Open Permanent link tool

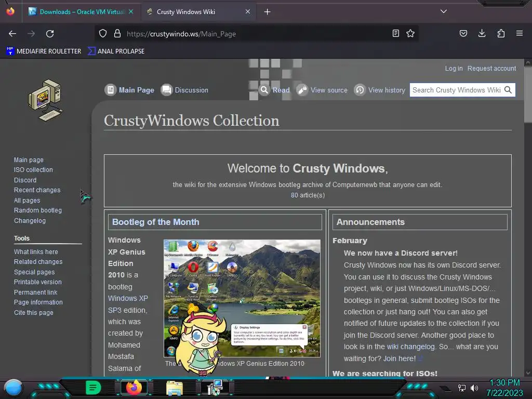[x=35, y=292]
